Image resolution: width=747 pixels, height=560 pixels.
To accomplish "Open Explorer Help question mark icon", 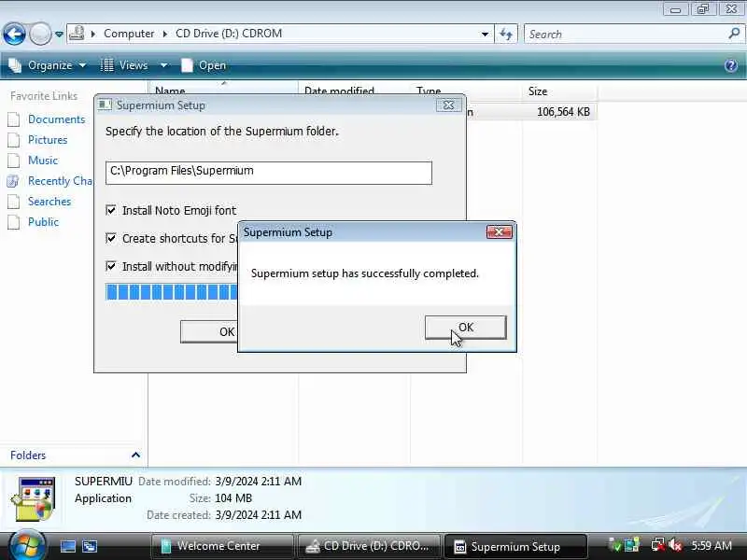I will [x=731, y=65].
